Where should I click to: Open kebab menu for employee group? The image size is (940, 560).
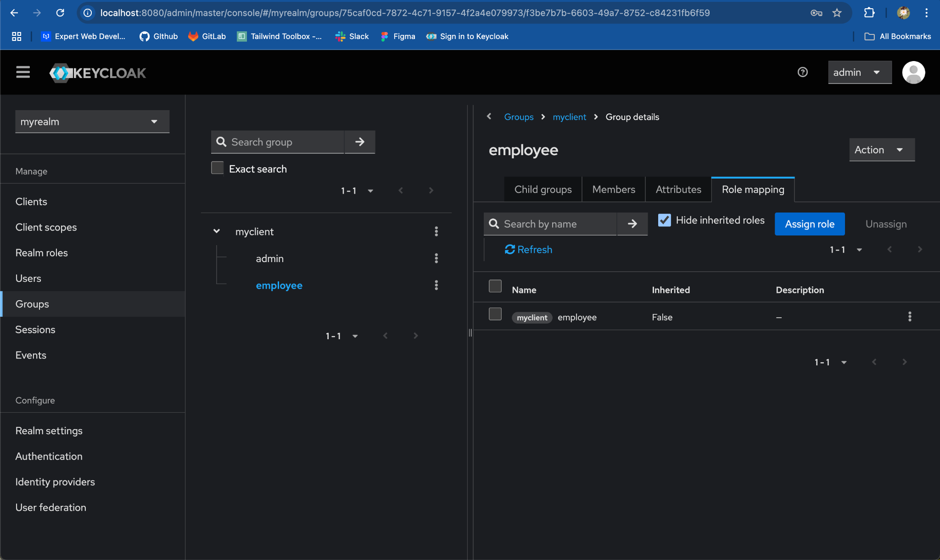click(x=436, y=285)
